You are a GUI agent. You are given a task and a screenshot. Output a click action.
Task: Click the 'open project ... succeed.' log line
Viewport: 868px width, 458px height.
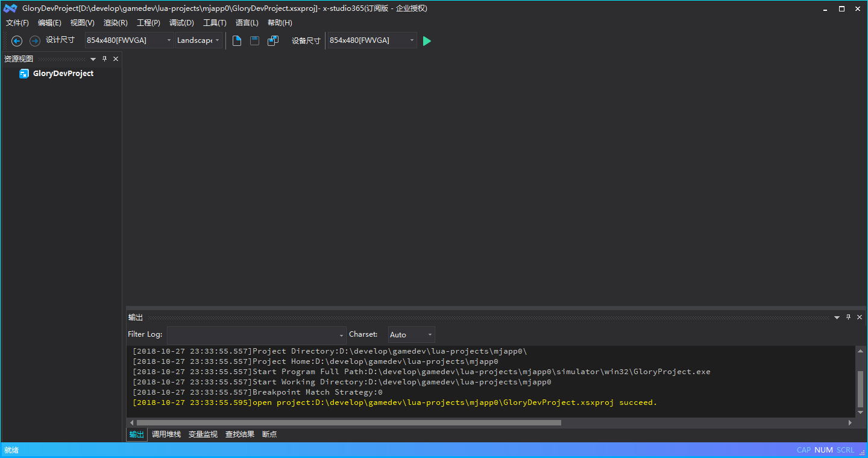[x=395, y=402]
